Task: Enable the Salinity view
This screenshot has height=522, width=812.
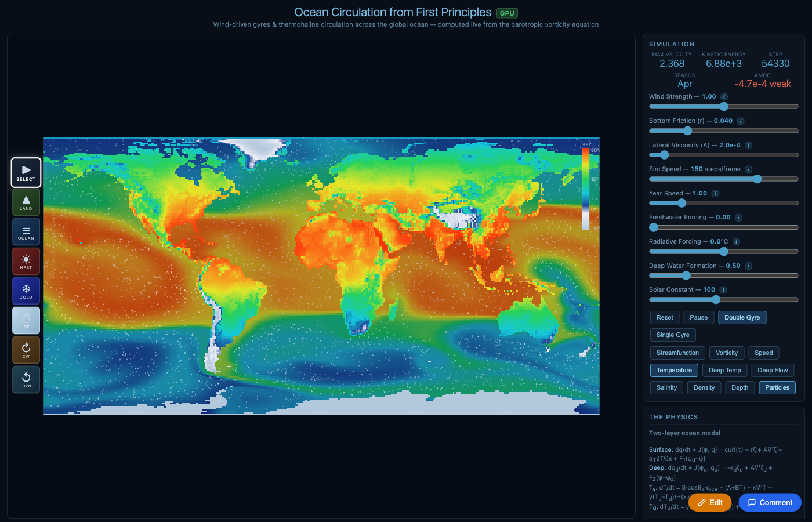Action: [666, 387]
